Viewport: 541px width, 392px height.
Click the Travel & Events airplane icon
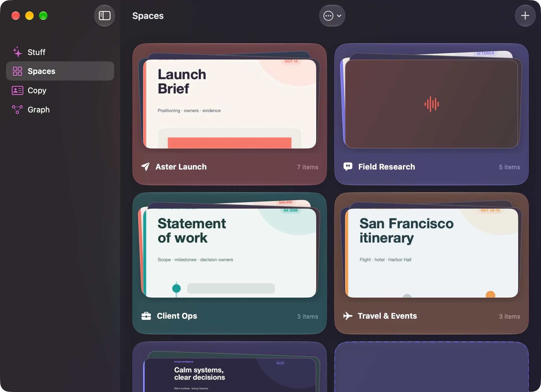click(x=348, y=316)
